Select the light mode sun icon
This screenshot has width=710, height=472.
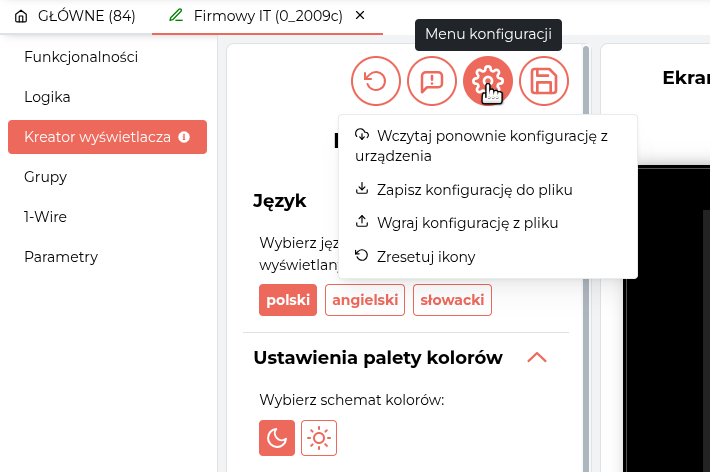319,438
